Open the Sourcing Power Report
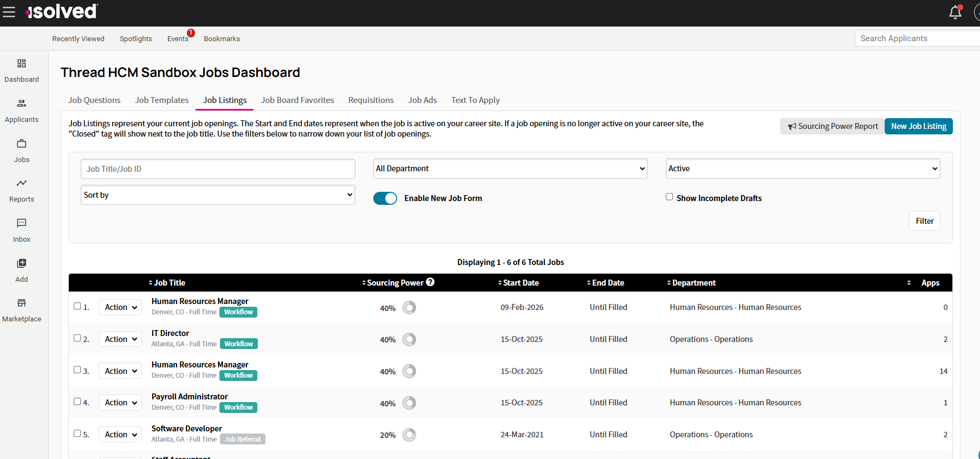Image resolution: width=980 pixels, height=459 pixels. click(x=833, y=126)
